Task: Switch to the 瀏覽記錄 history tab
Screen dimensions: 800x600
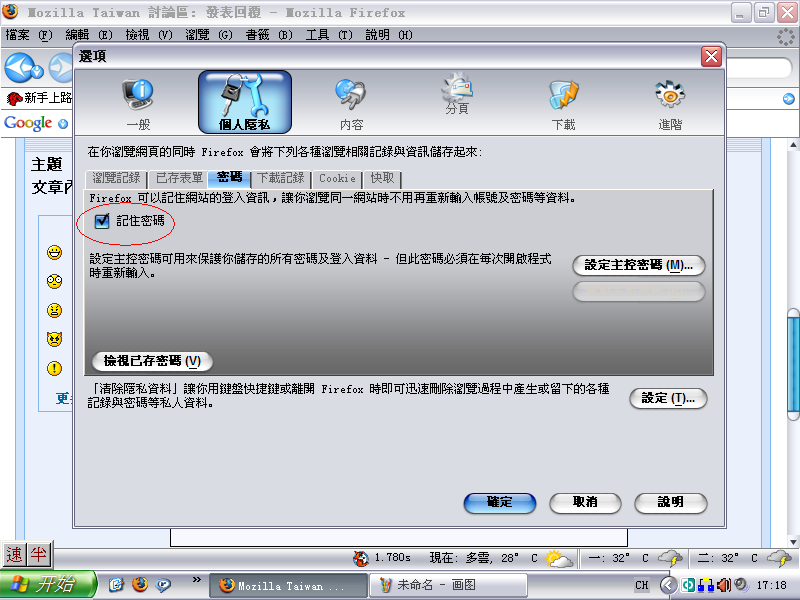Action: coord(116,178)
